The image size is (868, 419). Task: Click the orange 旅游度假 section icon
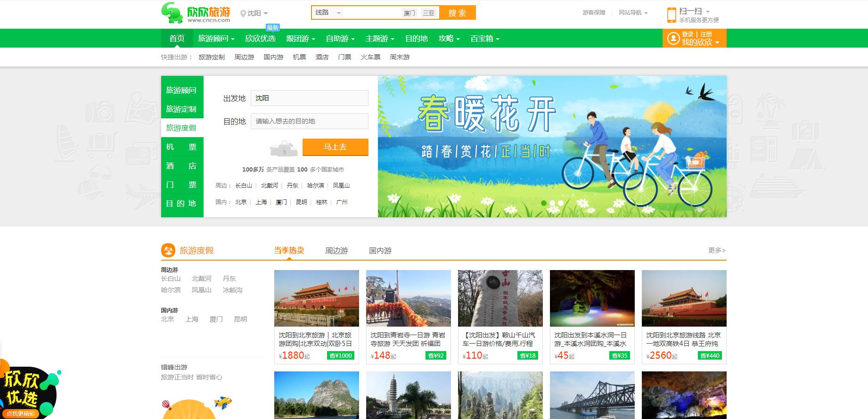point(168,250)
